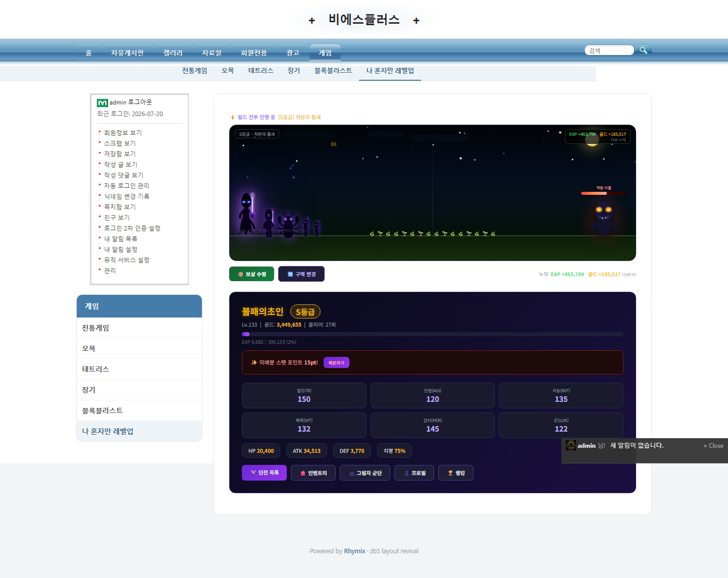This screenshot has width=728, height=578.
Task: Open the 관리 admin link
Action: point(110,271)
